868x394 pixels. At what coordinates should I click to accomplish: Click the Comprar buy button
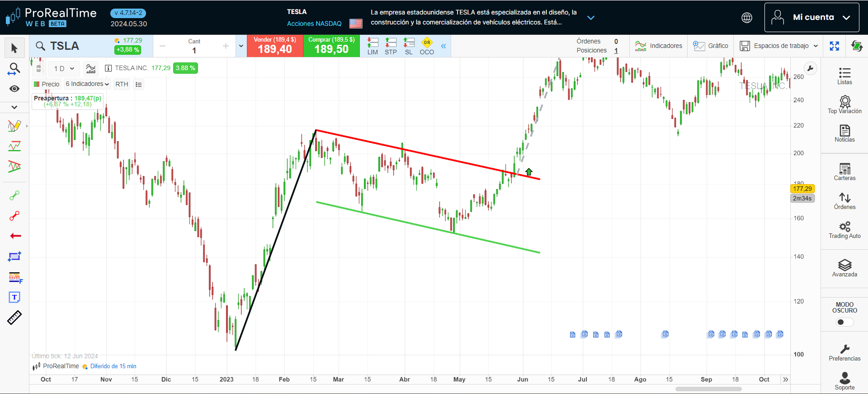[331, 46]
